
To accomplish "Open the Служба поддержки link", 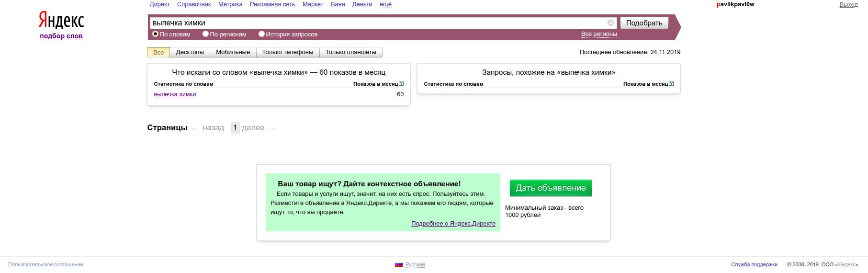I will [x=754, y=264].
